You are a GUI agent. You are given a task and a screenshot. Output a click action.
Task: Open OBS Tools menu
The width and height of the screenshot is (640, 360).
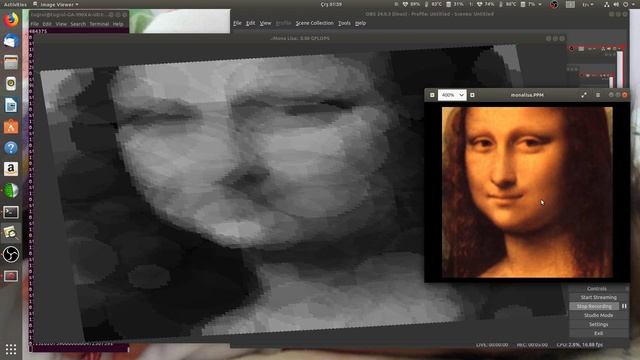(x=344, y=23)
